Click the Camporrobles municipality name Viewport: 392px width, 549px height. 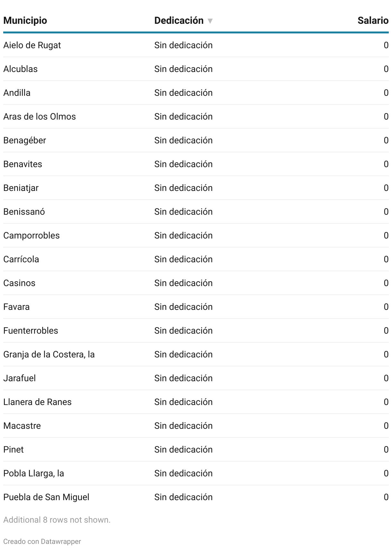point(31,236)
